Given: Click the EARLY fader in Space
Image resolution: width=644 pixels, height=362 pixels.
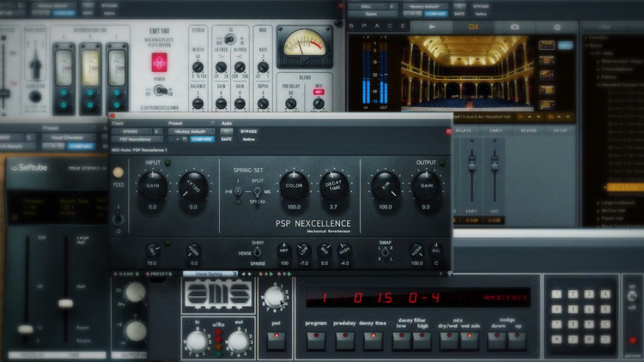Looking at the screenshot, I should click(472, 165).
